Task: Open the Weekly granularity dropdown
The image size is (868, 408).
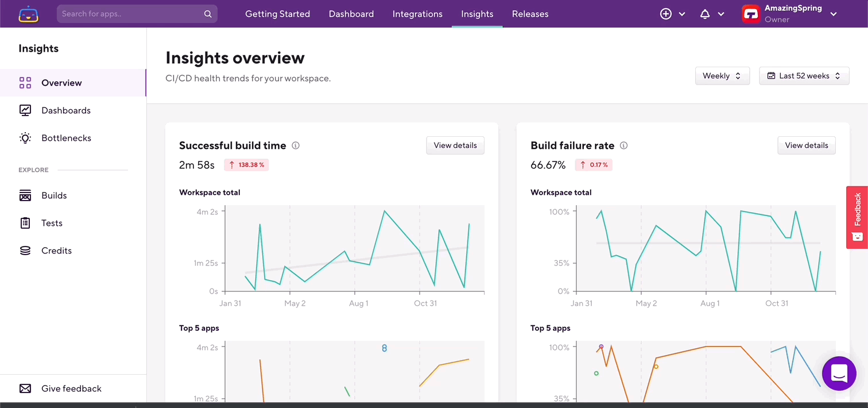Action: click(x=722, y=75)
